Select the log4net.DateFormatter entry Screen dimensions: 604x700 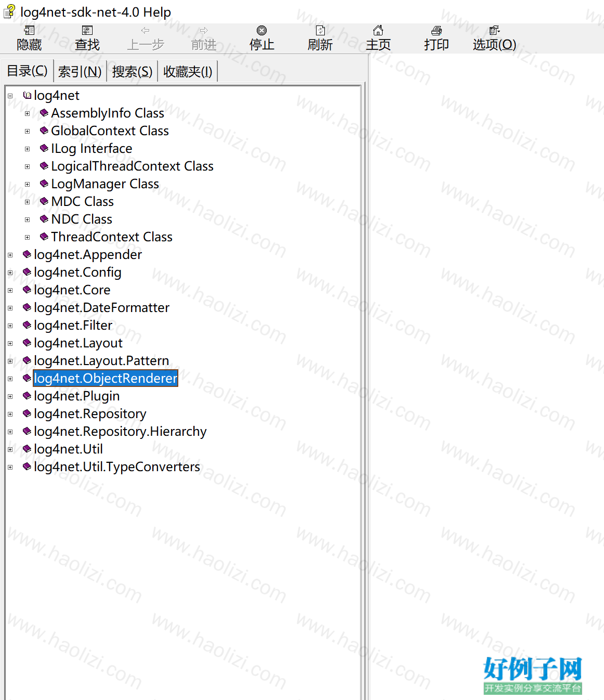(101, 307)
